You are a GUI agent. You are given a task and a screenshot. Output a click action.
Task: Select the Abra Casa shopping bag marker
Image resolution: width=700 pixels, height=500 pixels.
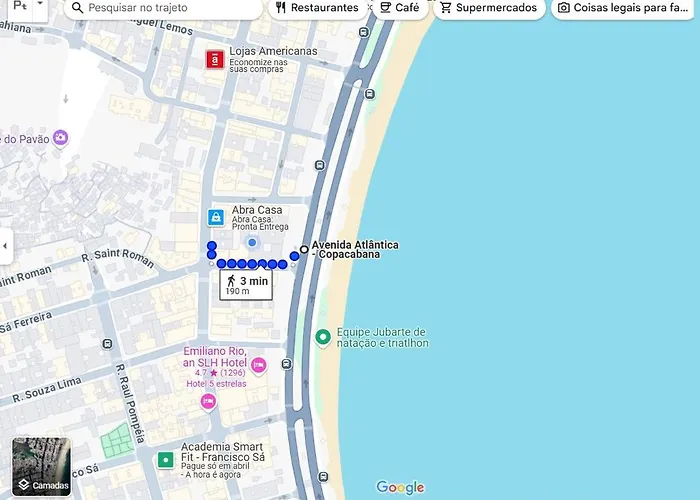[x=216, y=217]
